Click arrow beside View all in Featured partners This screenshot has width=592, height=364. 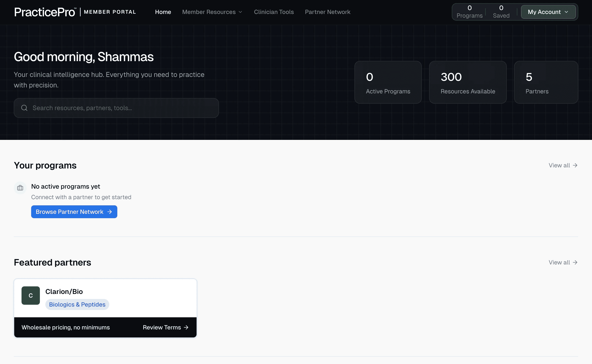[575, 262]
